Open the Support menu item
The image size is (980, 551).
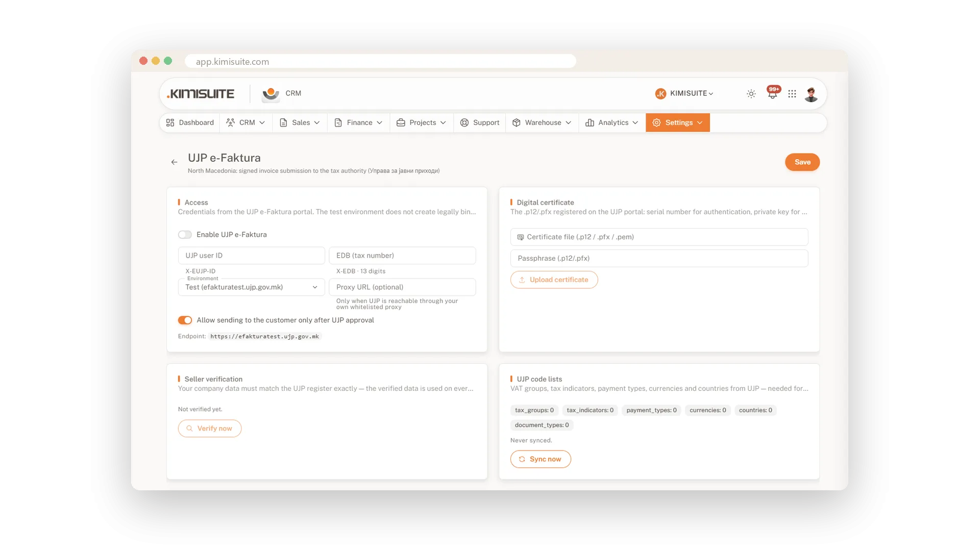[x=480, y=123]
